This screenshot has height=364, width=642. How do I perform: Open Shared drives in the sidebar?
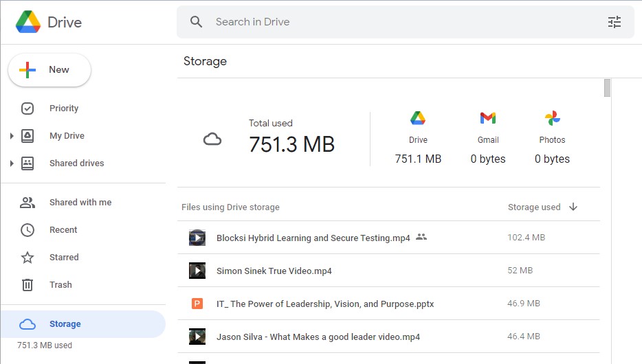click(x=77, y=163)
